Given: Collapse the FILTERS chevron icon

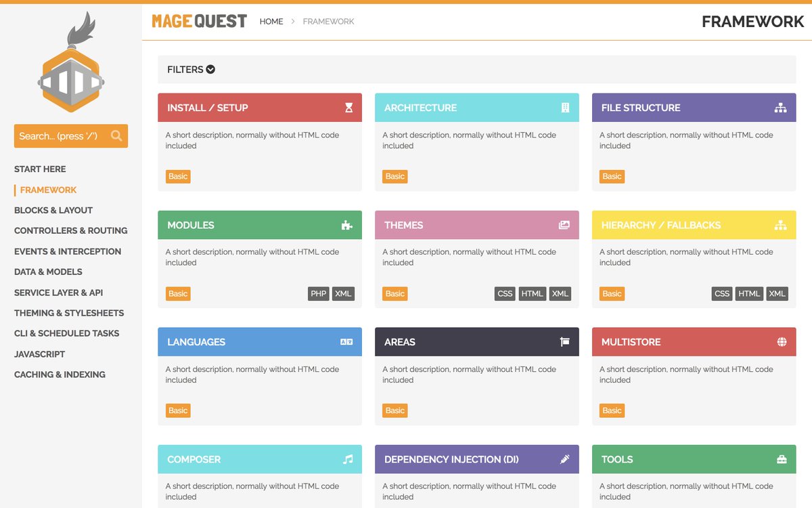Looking at the screenshot, I should [x=209, y=69].
